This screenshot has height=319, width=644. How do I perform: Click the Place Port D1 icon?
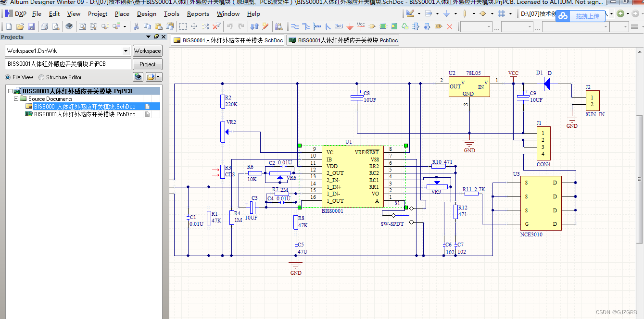(x=438, y=26)
